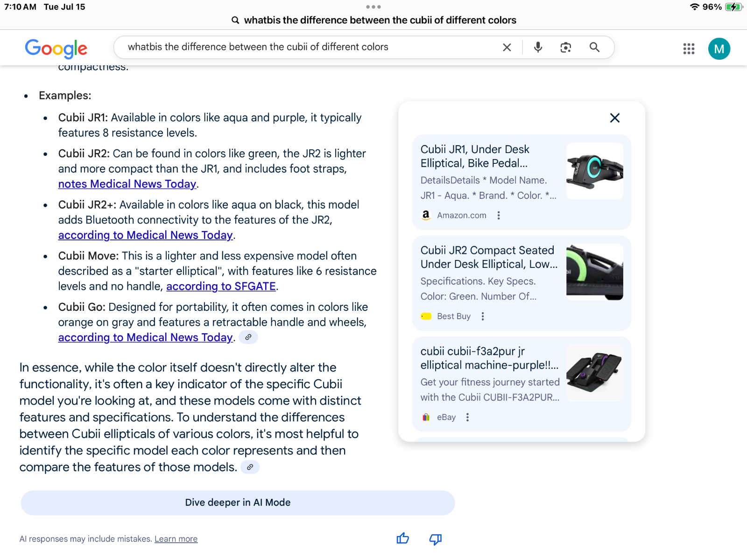Click the Amazon.com source label
Viewport: 747px width, 560px height.
click(462, 215)
